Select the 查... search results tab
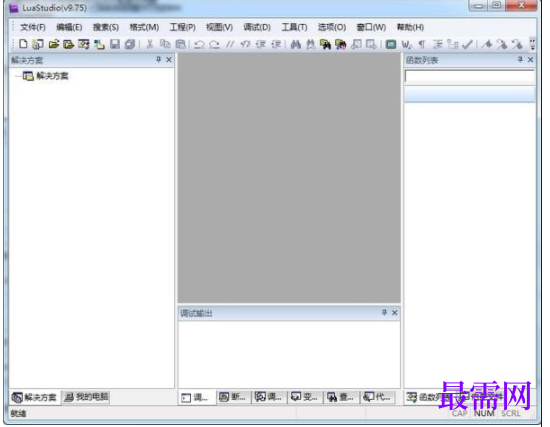 [x=340, y=397]
